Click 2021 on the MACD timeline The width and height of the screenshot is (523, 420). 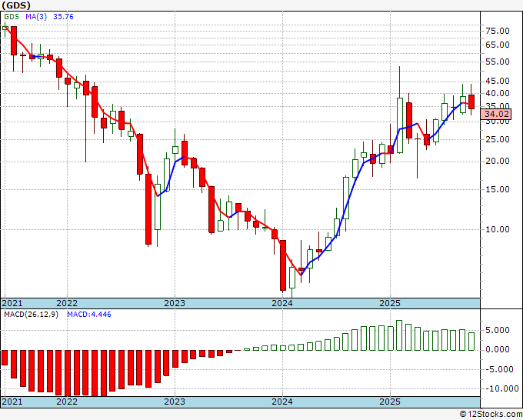[12, 402]
